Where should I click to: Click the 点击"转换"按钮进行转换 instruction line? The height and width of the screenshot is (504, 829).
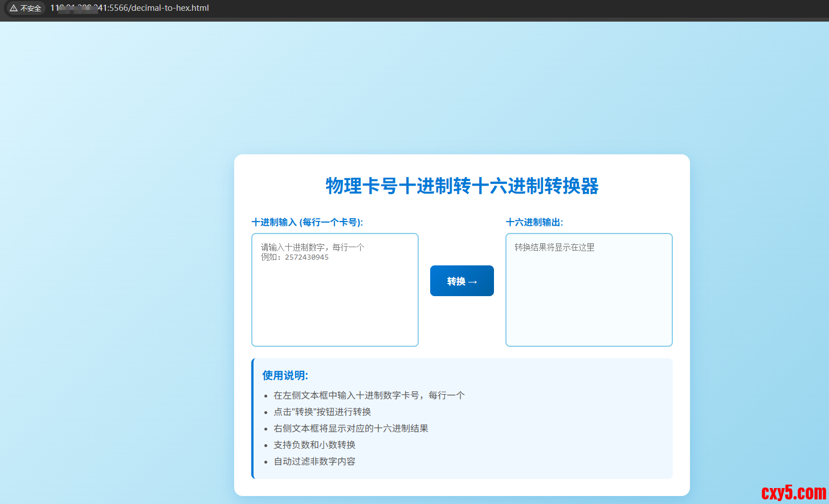point(322,412)
